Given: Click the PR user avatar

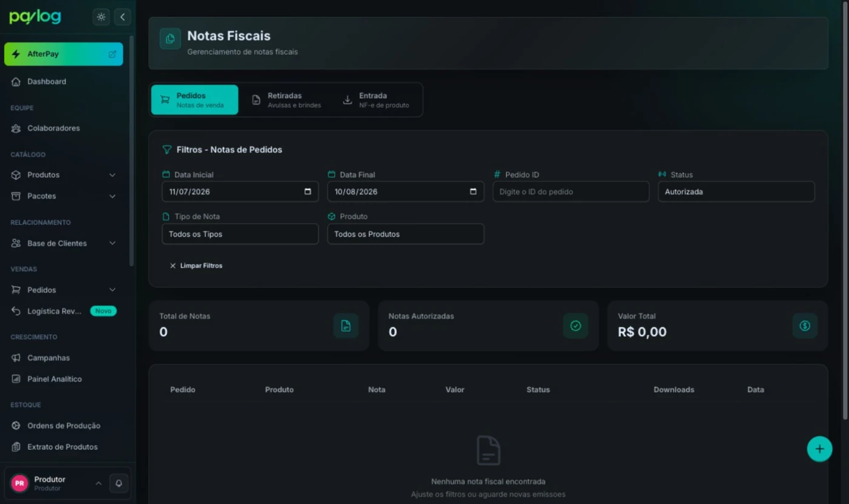Looking at the screenshot, I should pos(19,483).
